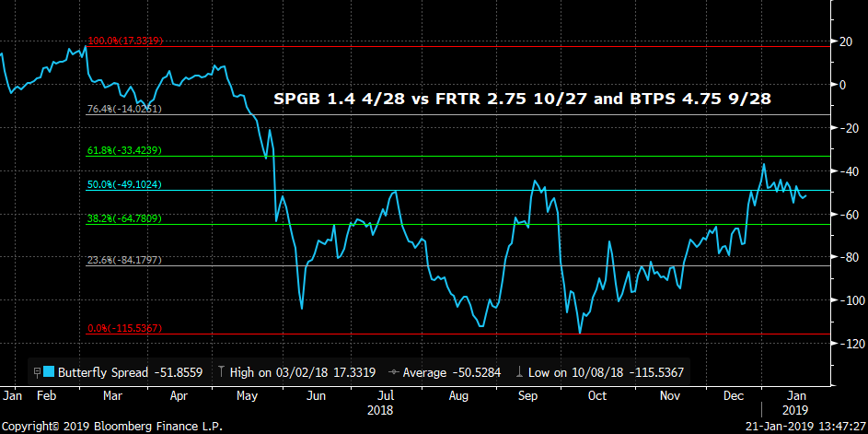Click the 100.0%(17.3319) Fibonacci label
The width and height of the screenshot is (868, 434).
point(124,41)
